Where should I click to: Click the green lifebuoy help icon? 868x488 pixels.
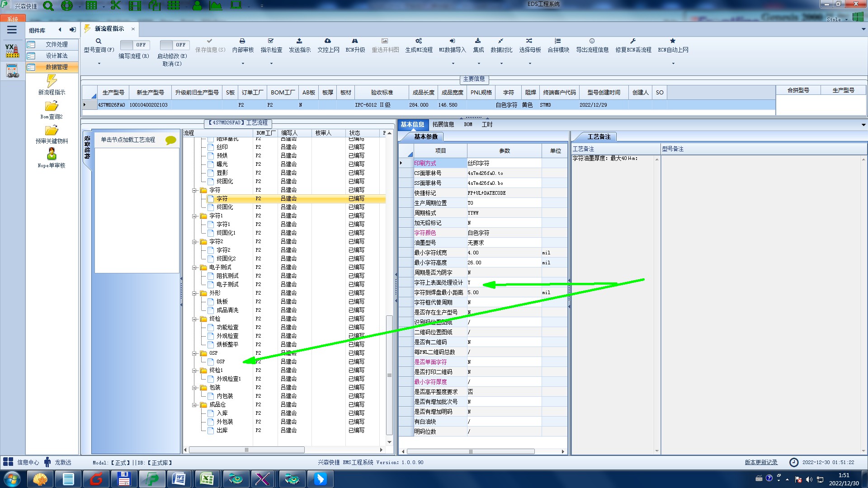click(x=67, y=6)
